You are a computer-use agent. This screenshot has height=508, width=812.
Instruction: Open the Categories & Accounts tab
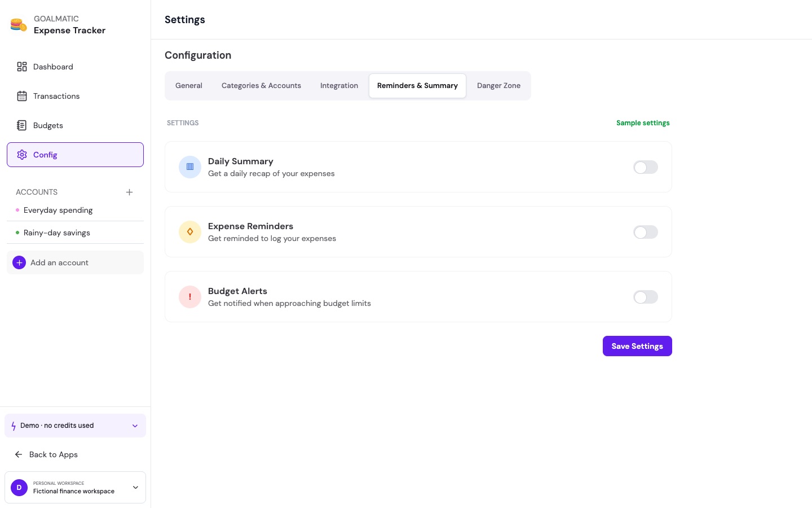tap(261, 86)
